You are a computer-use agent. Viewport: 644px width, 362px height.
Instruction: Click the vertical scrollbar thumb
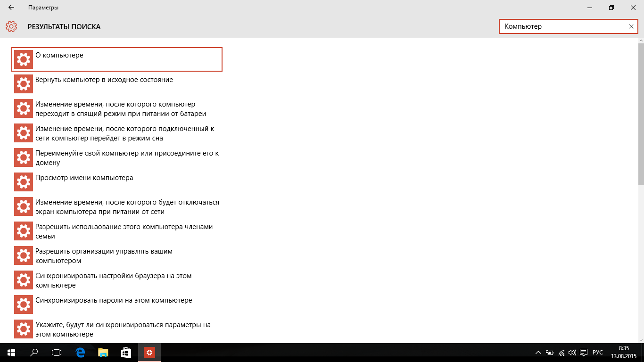(x=641, y=115)
